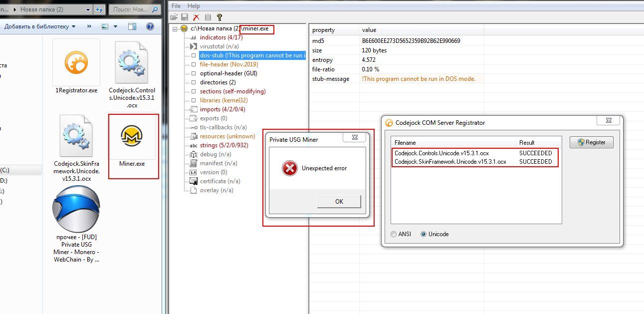Select the Unicode radio button
This screenshot has width=644, height=314.
[424, 234]
